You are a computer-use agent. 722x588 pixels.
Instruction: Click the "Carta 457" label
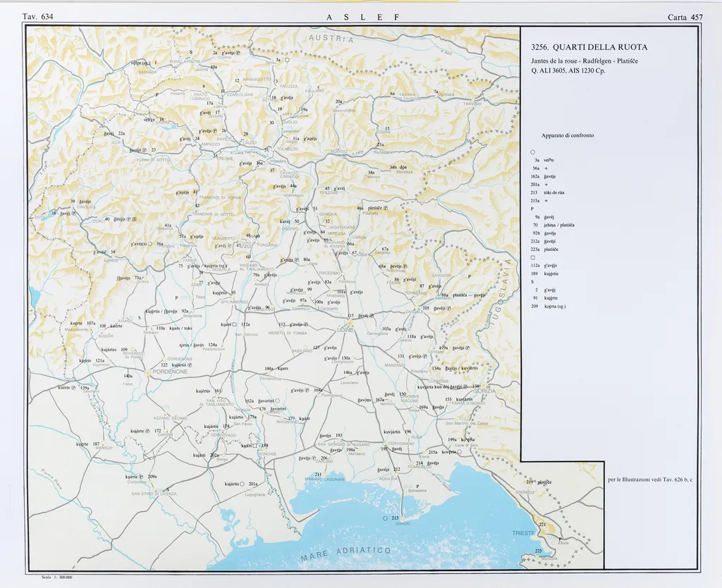(685, 17)
